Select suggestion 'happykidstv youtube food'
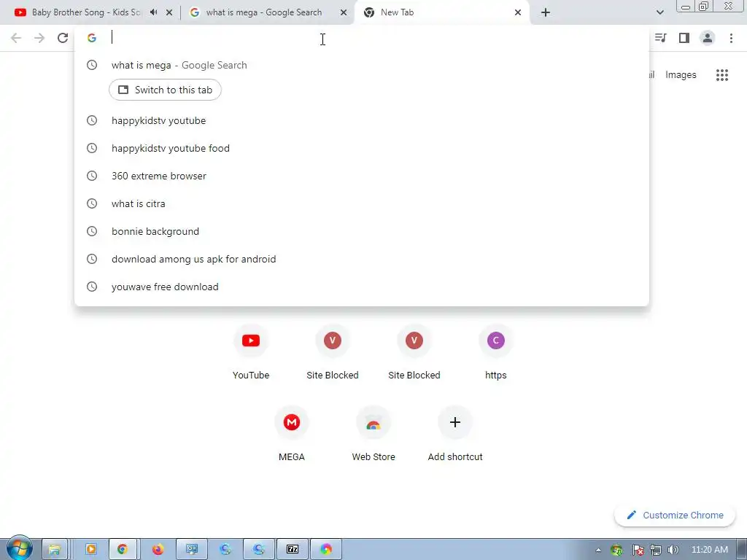The width and height of the screenshot is (747, 560). tap(362, 148)
